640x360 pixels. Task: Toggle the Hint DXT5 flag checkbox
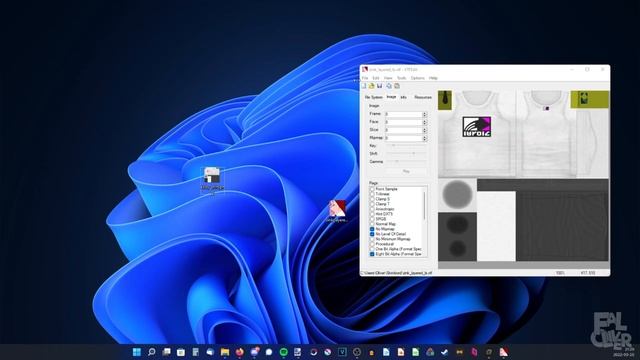(372, 214)
